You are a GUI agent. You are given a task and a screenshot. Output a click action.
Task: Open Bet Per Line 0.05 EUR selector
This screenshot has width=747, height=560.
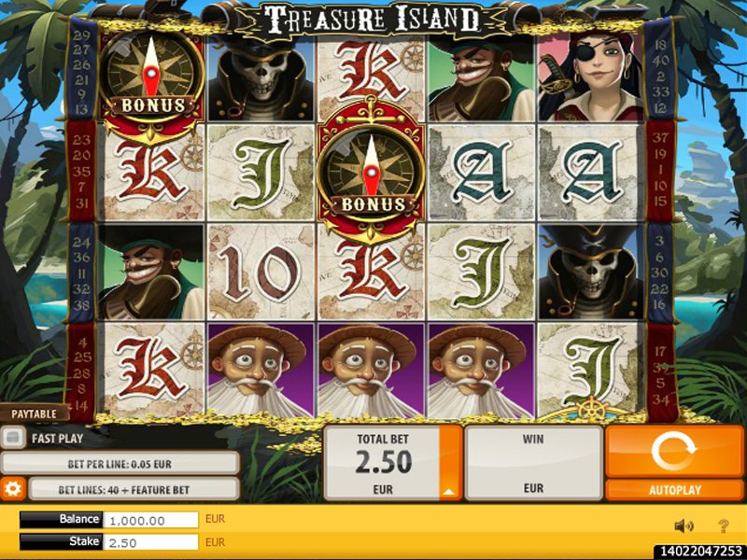[120, 464]
